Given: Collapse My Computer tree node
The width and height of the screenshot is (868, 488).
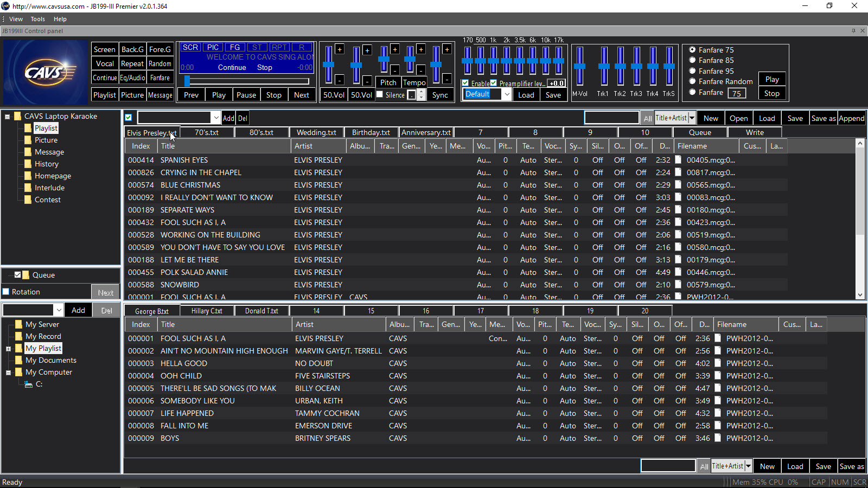Looking at the screenshot, I should [9, 373].
